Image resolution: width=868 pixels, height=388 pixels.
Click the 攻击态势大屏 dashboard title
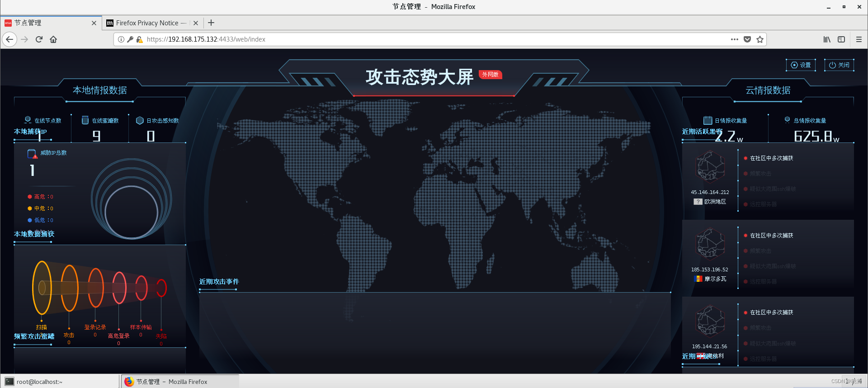(420, 77)
